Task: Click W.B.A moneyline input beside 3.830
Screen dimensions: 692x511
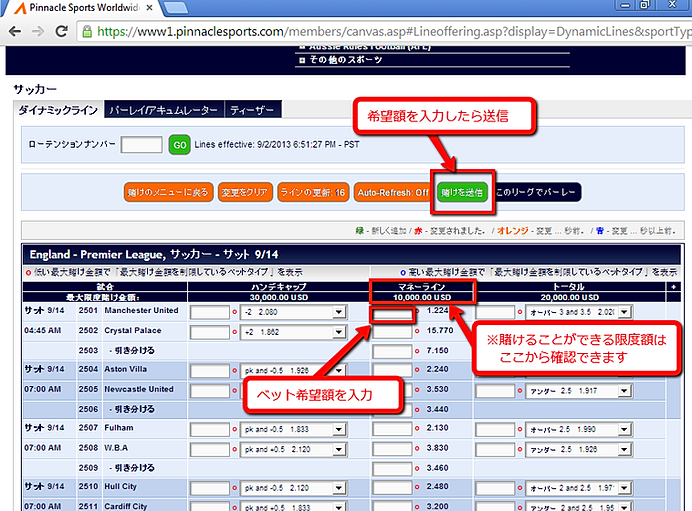Action: coord(392,449)
